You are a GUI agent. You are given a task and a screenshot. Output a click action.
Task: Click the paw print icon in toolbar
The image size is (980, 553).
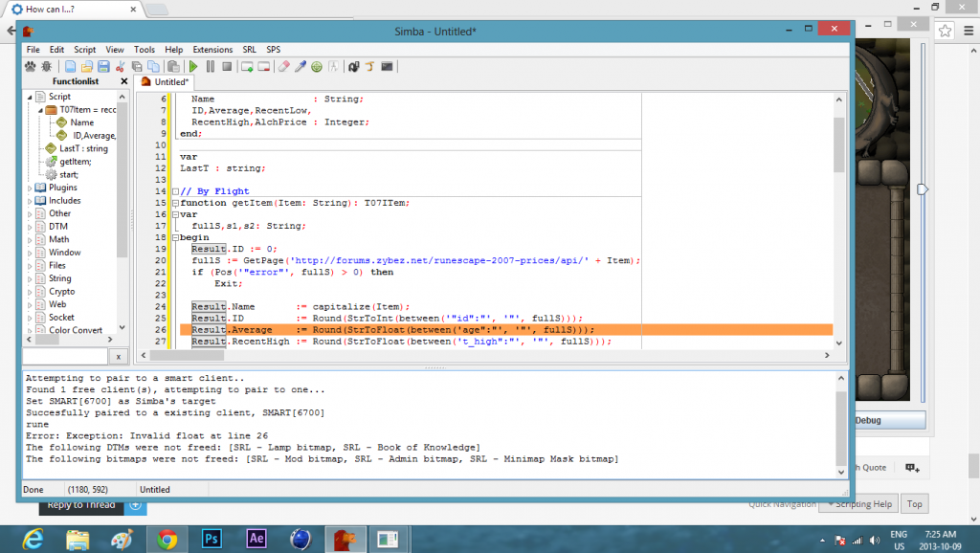[x=32, y=67]
